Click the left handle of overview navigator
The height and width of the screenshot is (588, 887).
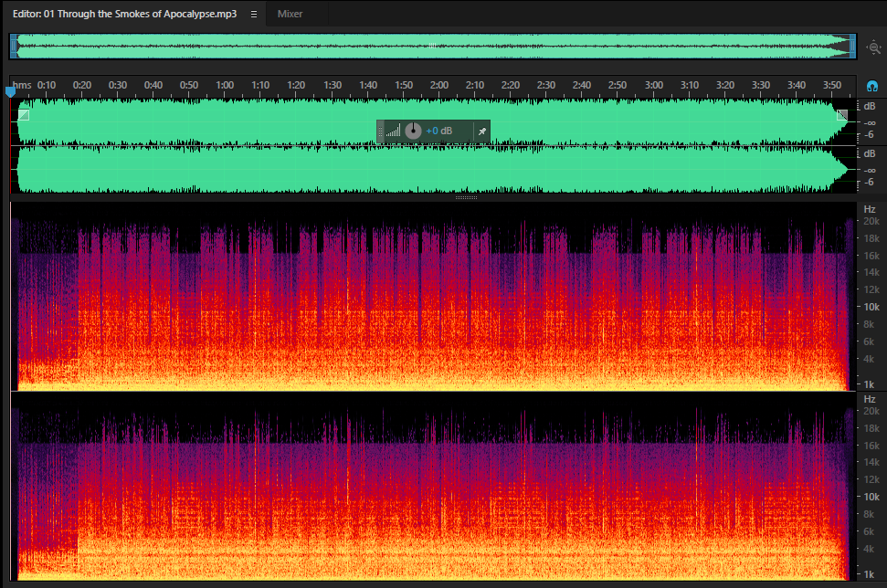point(14,47)
